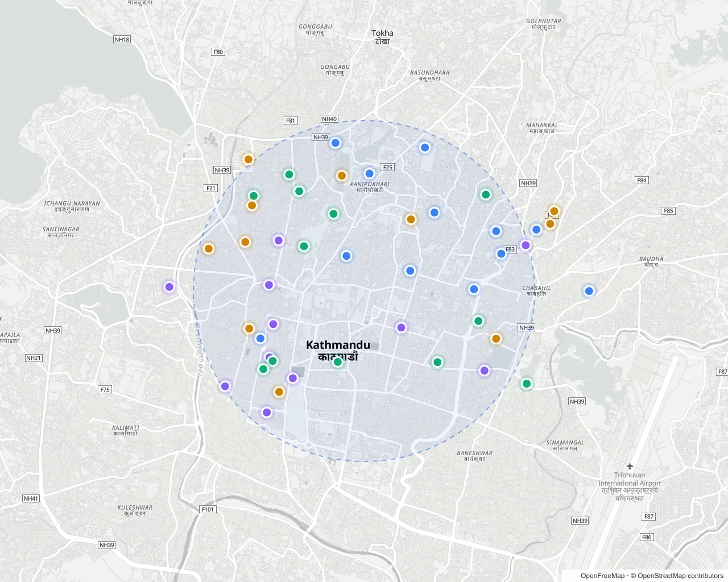Click the NH21 road shield
The width and height of the screenshot is (728, 582).
tap(34, 358)
